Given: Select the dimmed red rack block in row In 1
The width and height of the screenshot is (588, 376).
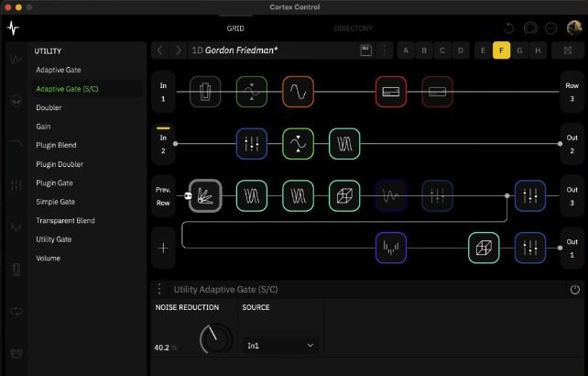Looking at the screenshot, I should (437, 92).
